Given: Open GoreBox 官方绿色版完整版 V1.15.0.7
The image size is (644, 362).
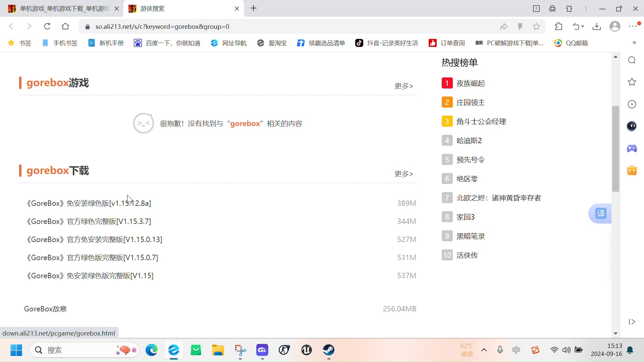Looking at the screenshot, I should 92,257.
